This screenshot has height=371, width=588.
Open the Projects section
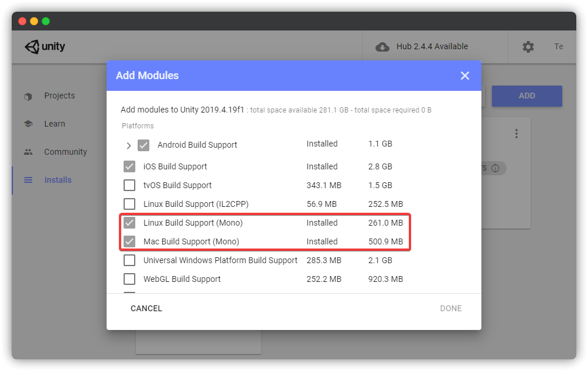coord(59,96)
